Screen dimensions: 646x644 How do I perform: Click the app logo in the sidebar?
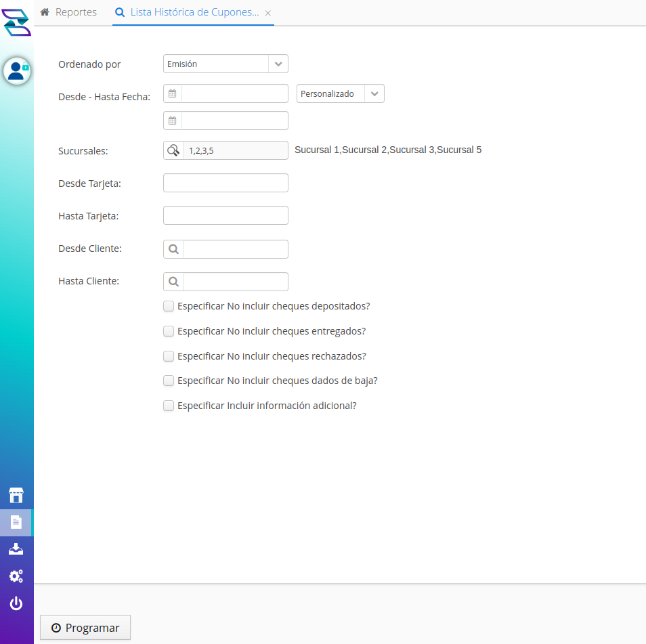point(16,22)
